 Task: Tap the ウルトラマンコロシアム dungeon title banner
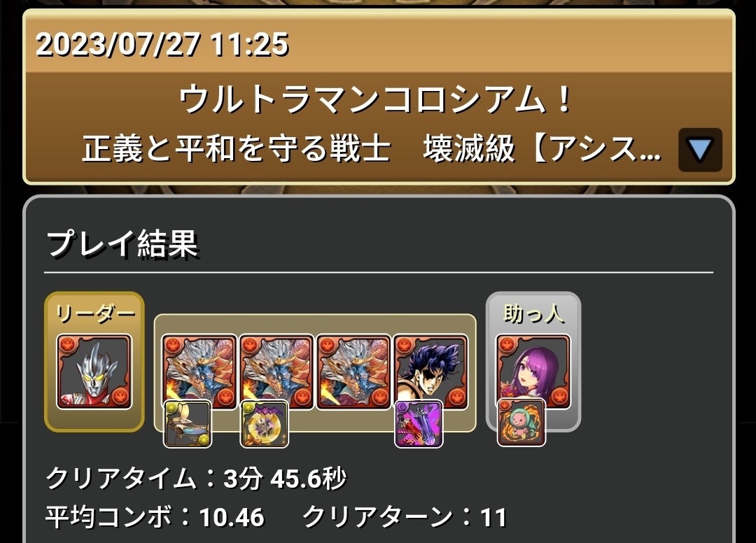(x=376, y=99)
